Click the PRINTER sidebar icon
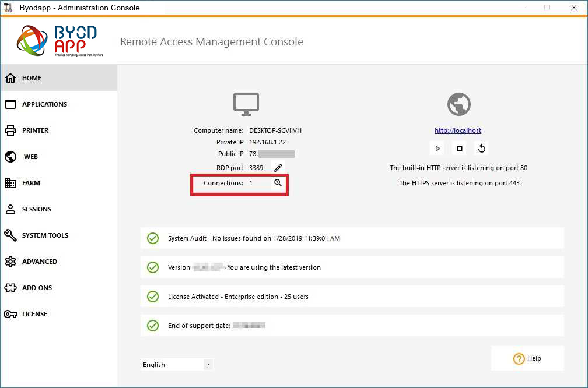Viewport: 588px width, 388px height. coord(10,130)
